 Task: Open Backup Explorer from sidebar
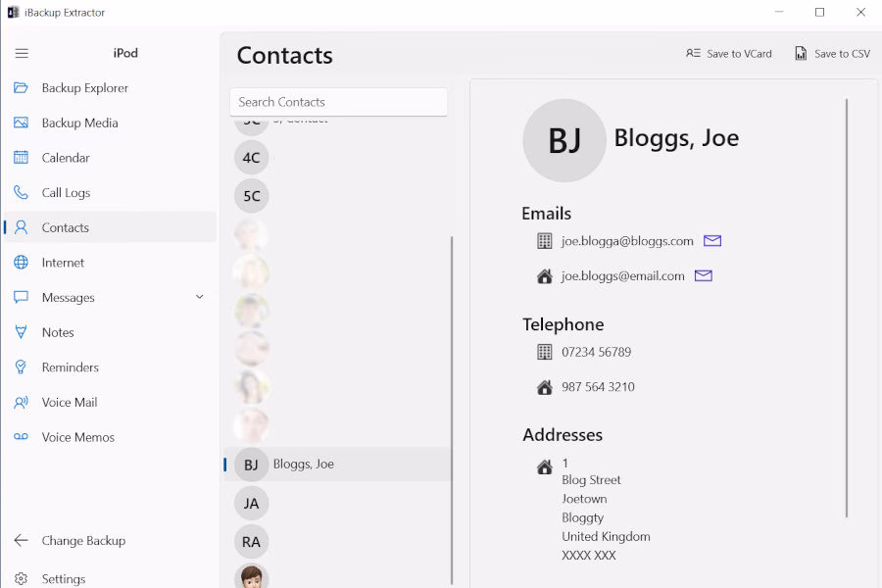click(84, 88)
